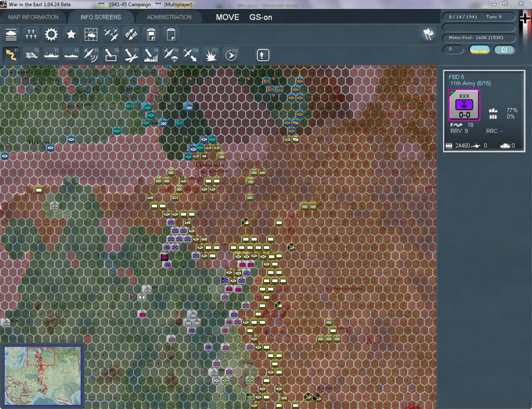Select Naval transport F3 ship icon
The height and width of the screenshot is (409, 532).
51,55
